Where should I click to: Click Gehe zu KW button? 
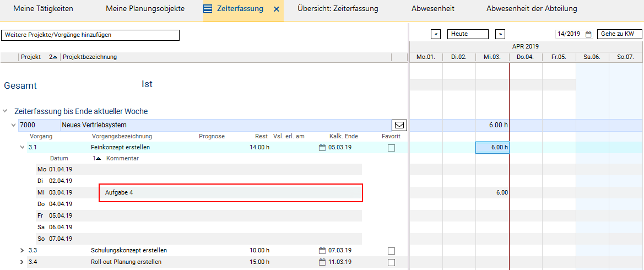point(619,34)
